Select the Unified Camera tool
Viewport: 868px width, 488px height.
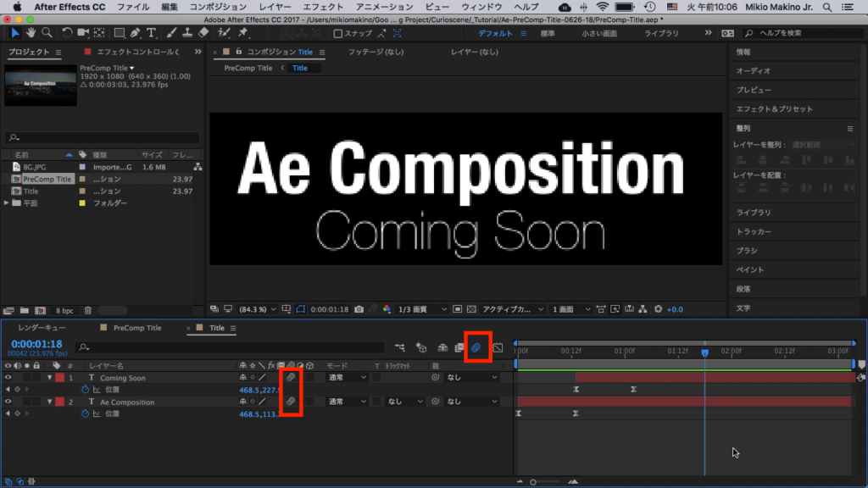click(x=83, y=33)
